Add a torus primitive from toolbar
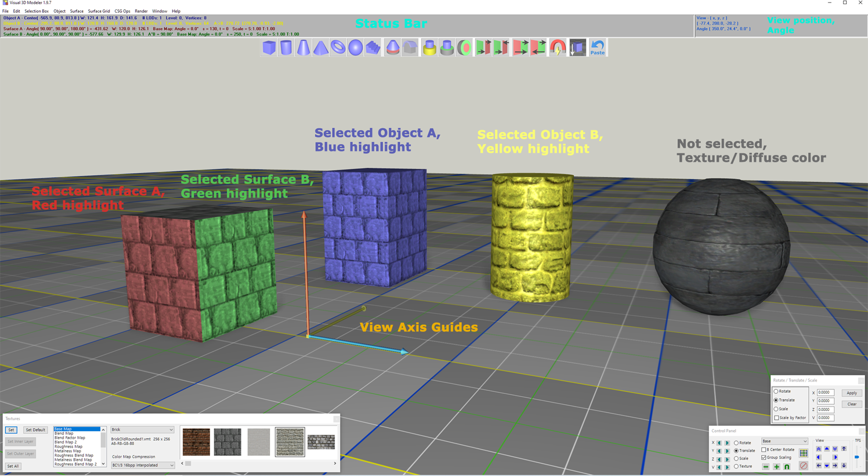Viewport: 868px width, 476px height. click(338, 48)
